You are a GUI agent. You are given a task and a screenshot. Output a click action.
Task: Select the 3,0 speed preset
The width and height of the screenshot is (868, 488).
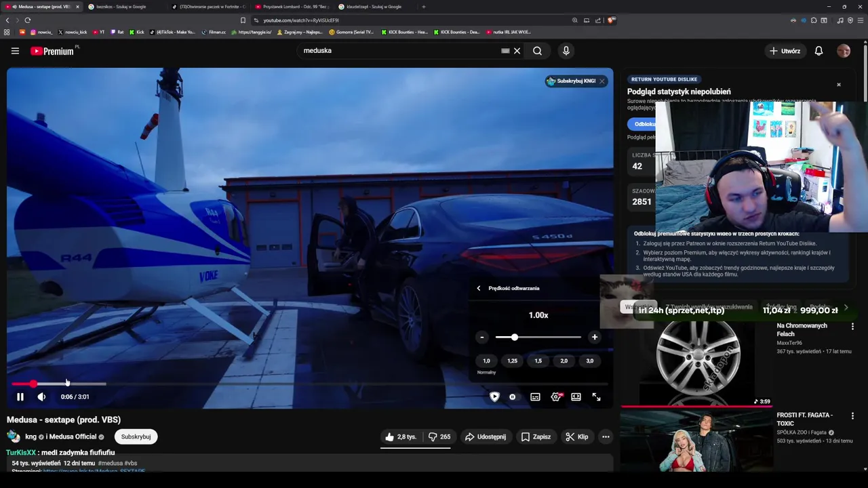589,361
